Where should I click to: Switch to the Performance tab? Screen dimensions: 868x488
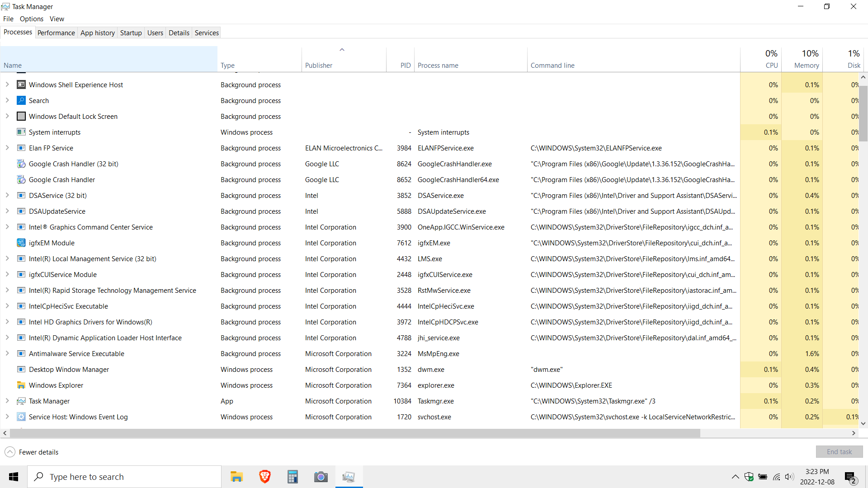[x=56, y=33]
